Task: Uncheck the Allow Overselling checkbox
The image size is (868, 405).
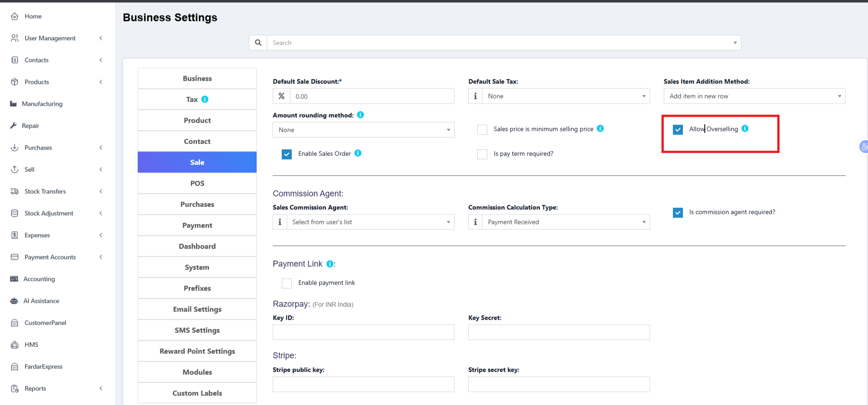Action: pos(678,130)
